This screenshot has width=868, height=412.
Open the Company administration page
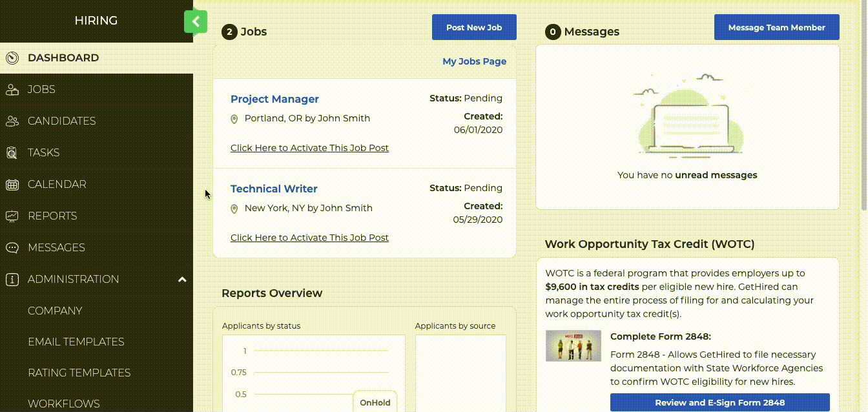[55, 311]
